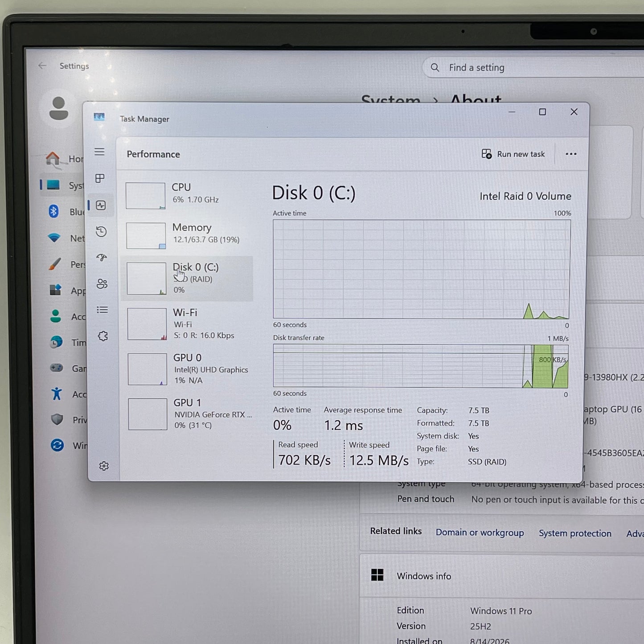Click the Task Manager app icon in title bar

tap(99, 117)
